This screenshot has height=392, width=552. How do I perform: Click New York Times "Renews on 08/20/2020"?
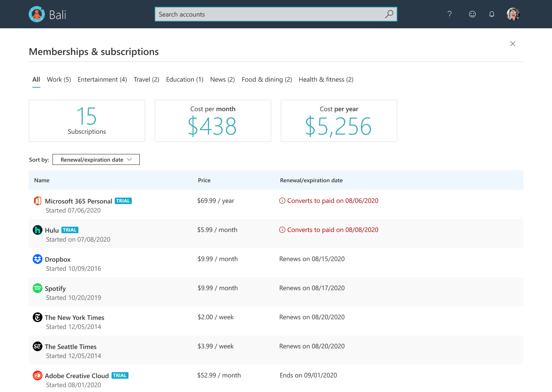tap(312, 317)
